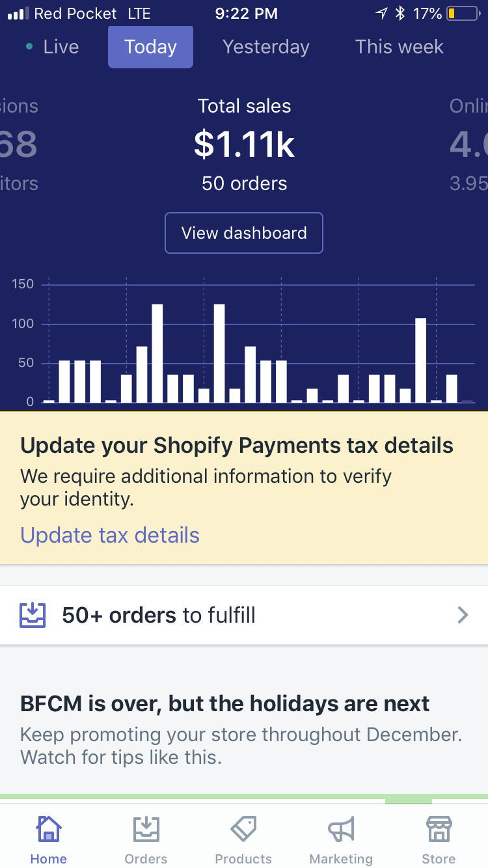Select the Today tab
This screenshot has width=488, height=868.
[x=150, y=47]
